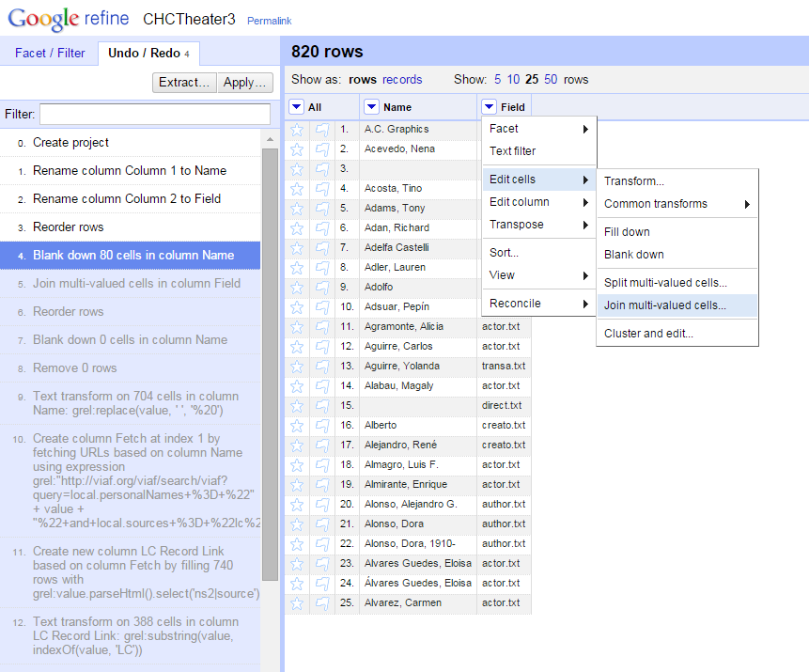Star the Acosta, Tino row
809x672 pixels.
[297, 189]
